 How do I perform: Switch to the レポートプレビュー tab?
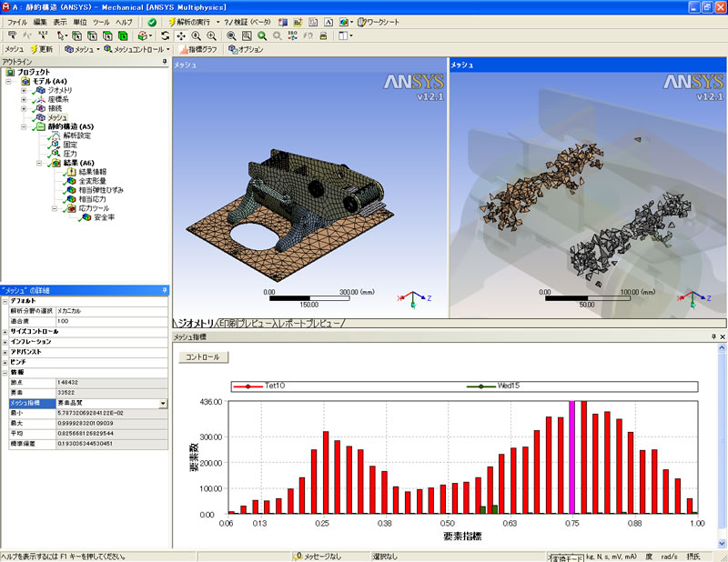(x=309, y=324)
